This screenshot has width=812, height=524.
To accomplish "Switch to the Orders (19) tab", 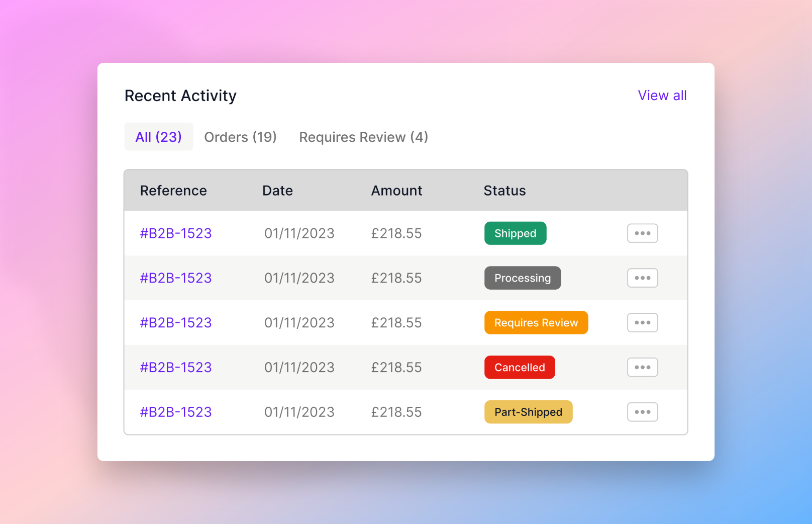I will pos(240,137).
